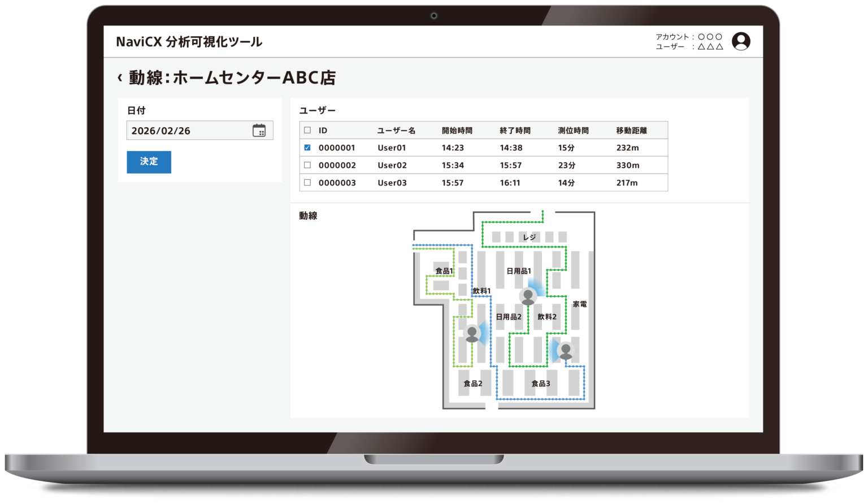Screen dimensions: 868x504
Task: Enable the checkbox for user 0000003
Action: pos(307,183)
